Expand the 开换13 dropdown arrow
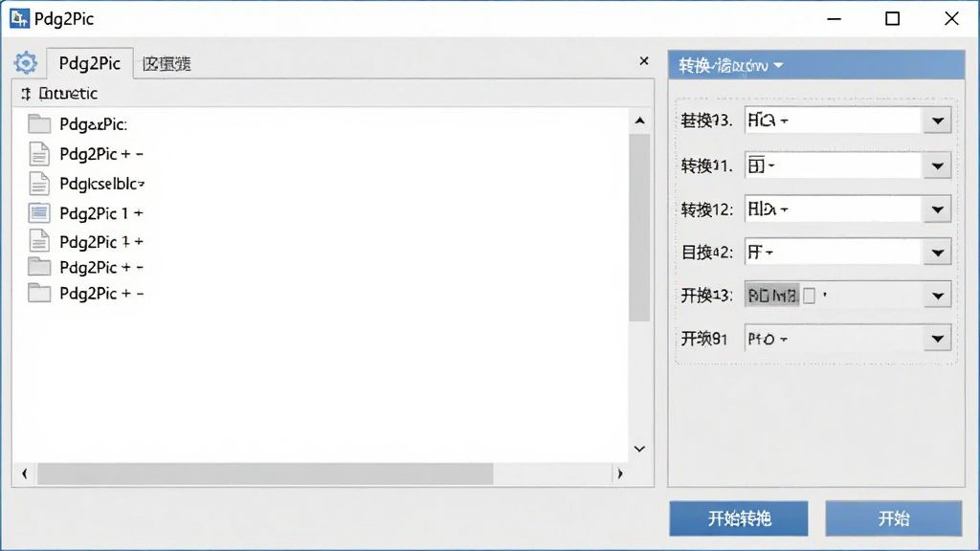The height and width of the screenshot is (551, 980). (x=938, y=296)
